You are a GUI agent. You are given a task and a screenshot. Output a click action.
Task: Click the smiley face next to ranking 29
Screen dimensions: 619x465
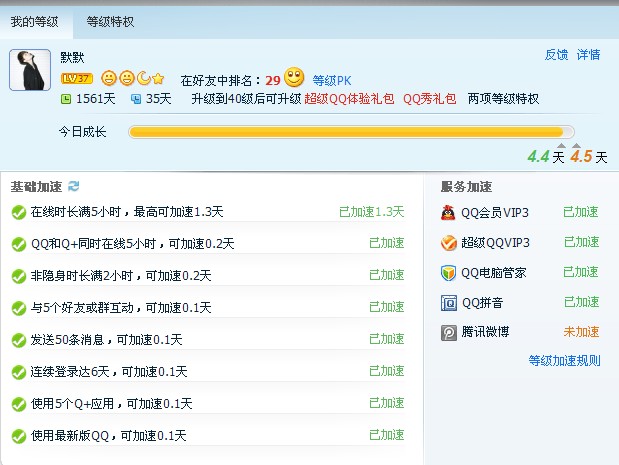[294, 77]
